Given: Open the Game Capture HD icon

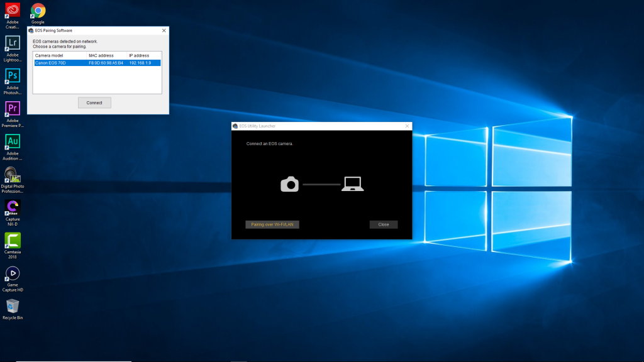Looking at the screenshot, I should point(13,273).
